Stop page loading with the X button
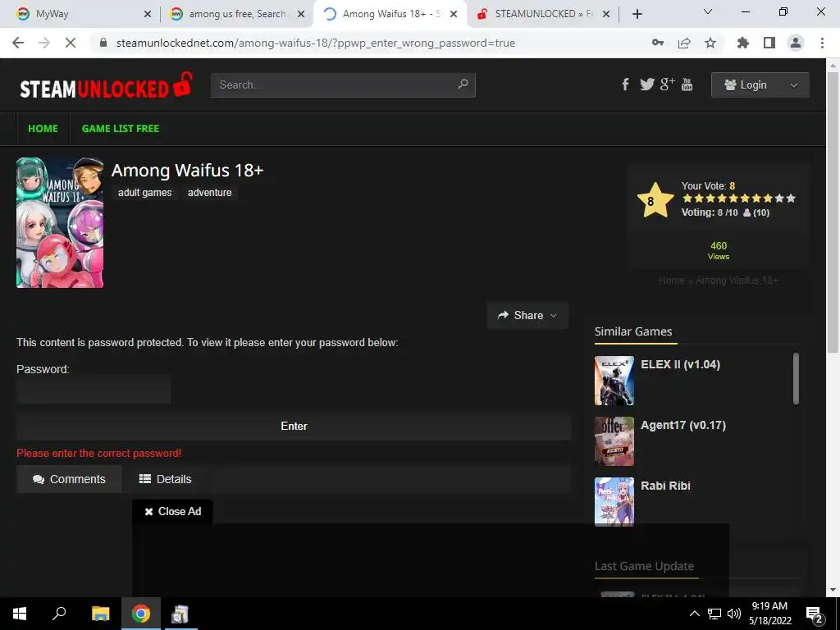Image resolution: width=840 pixels, height=630 pixels. click(x=71, y=43)
